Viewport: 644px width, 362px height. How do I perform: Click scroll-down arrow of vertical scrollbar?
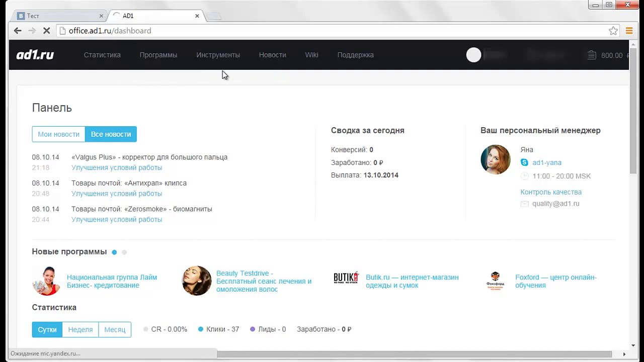click(x=633, y=346)
